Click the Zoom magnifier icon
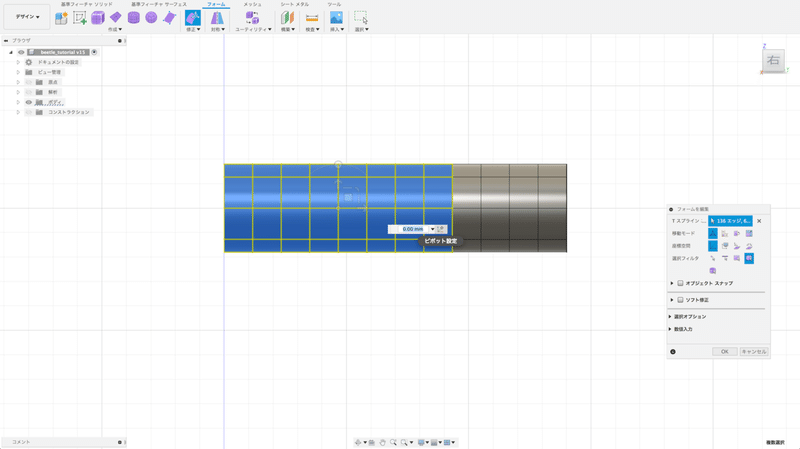 pyautogui.click(x=393, y=442)
